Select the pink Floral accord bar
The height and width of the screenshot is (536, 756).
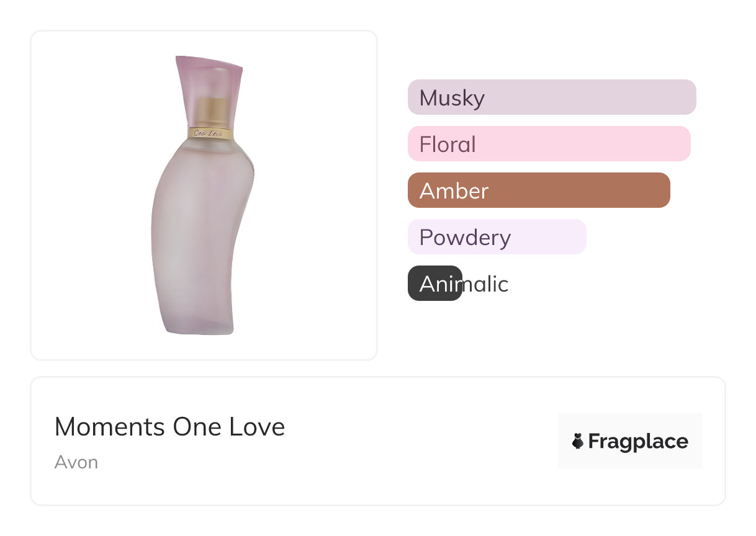(x=549, y=144)
